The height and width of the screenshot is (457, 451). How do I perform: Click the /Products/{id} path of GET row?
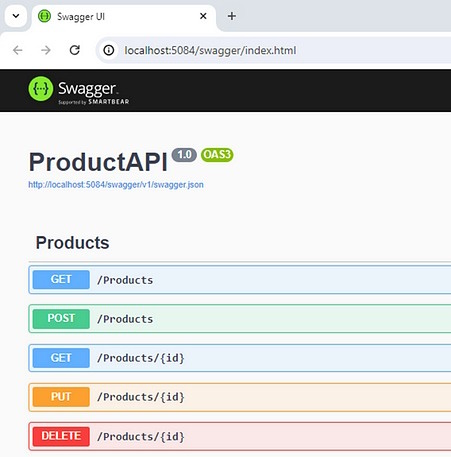click(141, 358)
